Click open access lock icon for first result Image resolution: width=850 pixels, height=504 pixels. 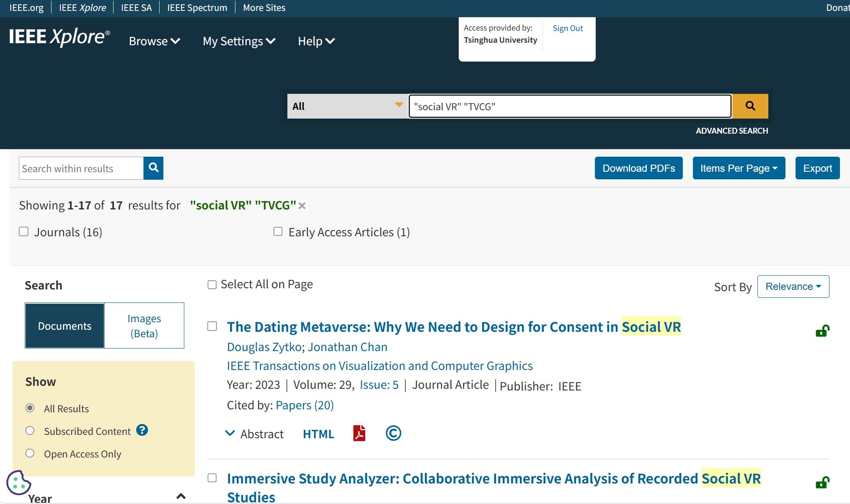[822, 331]
